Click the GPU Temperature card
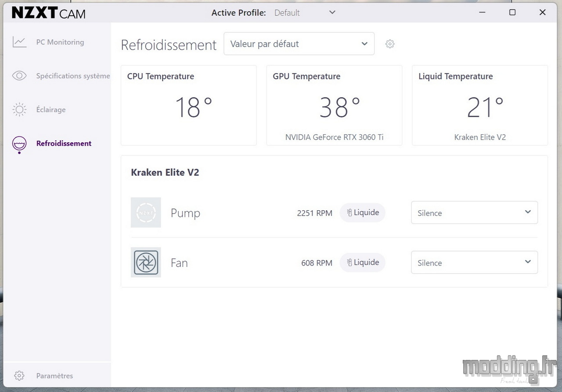Screen dimensions: 562x392 (334, 105)
